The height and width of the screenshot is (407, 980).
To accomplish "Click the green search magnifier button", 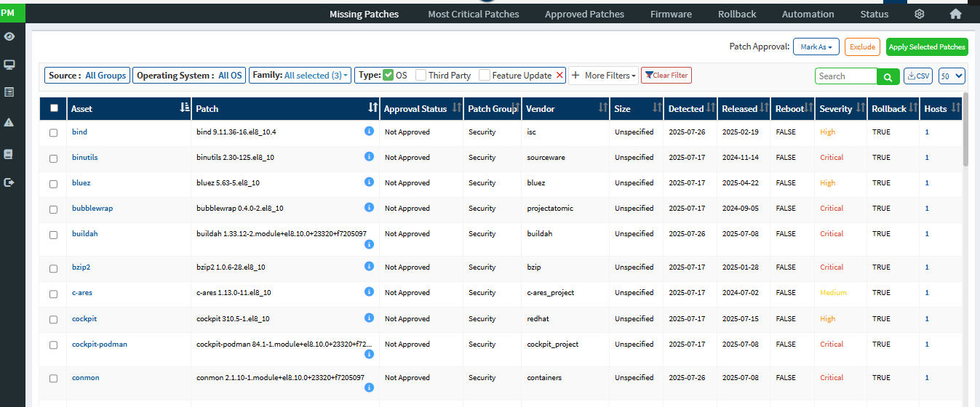I will [x=888, y=76].
